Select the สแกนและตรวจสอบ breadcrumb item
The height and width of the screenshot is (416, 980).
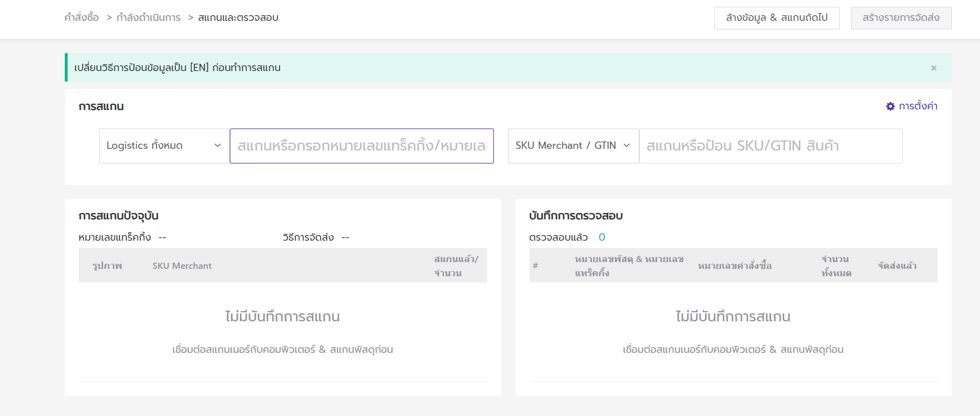pos(238,18)
